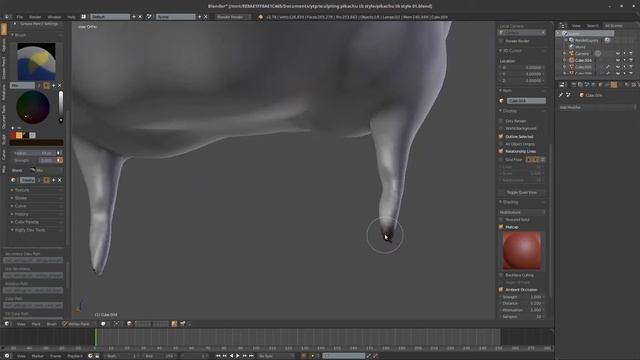Play the timeline animation forward
This screenshot has height=360, width=640.
coord(238,356)
